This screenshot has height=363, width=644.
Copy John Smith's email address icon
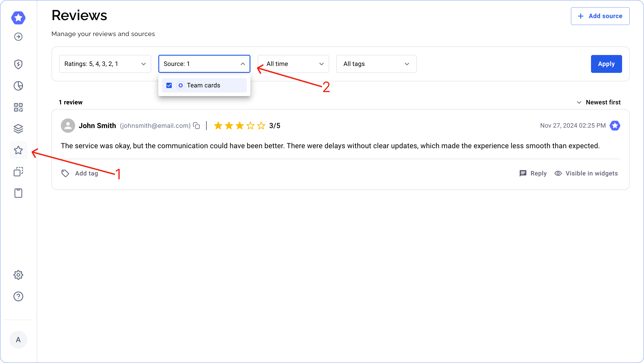coord(197,125)
